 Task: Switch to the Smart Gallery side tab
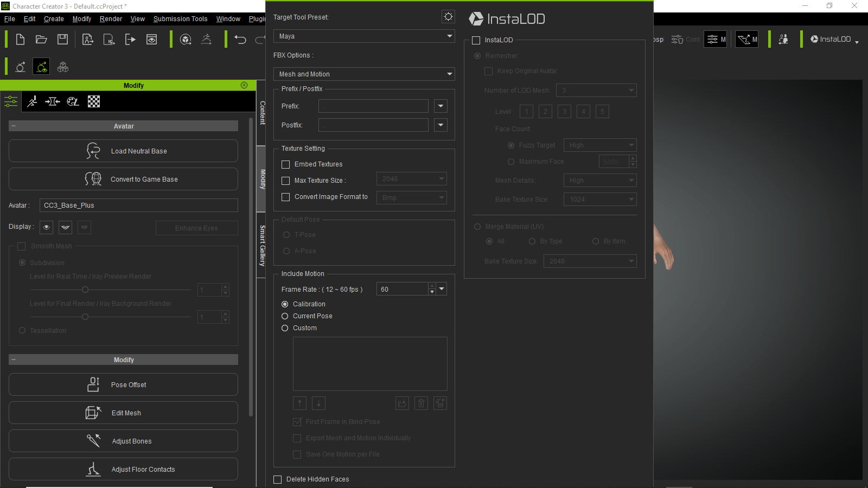click(x=262, y=245)
